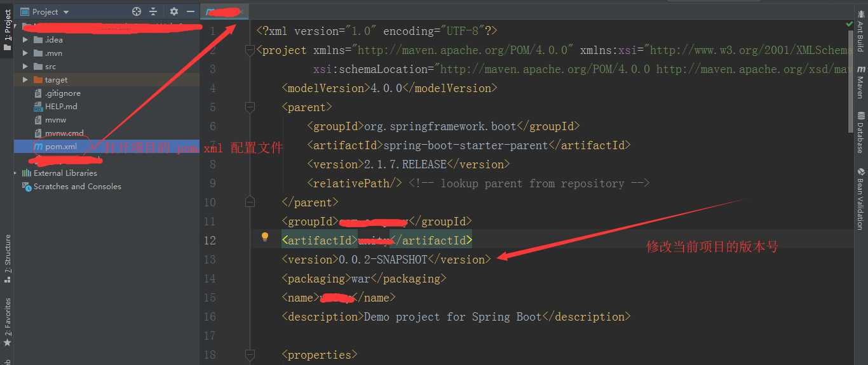This screenshot has width=868, height=365.
Task: Open the Z: Structure tool window tab
Action: pos(7,258)
